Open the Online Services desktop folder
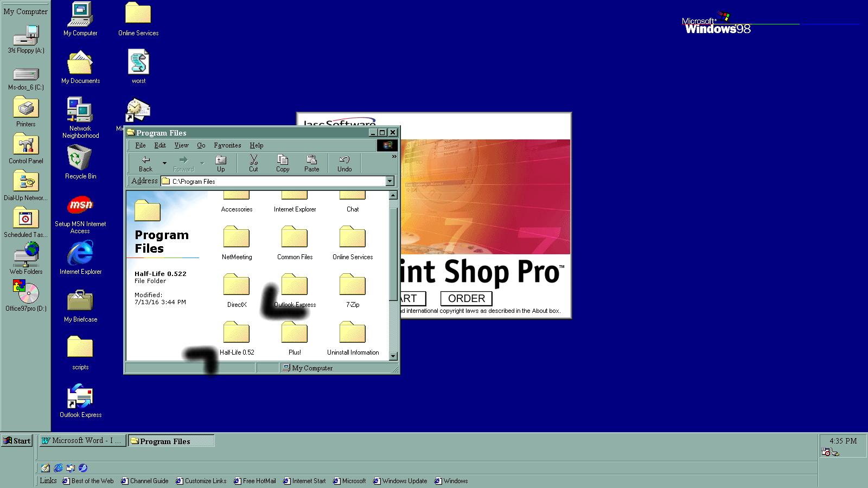The image size is (868, 488). click(x=138, y=20)
